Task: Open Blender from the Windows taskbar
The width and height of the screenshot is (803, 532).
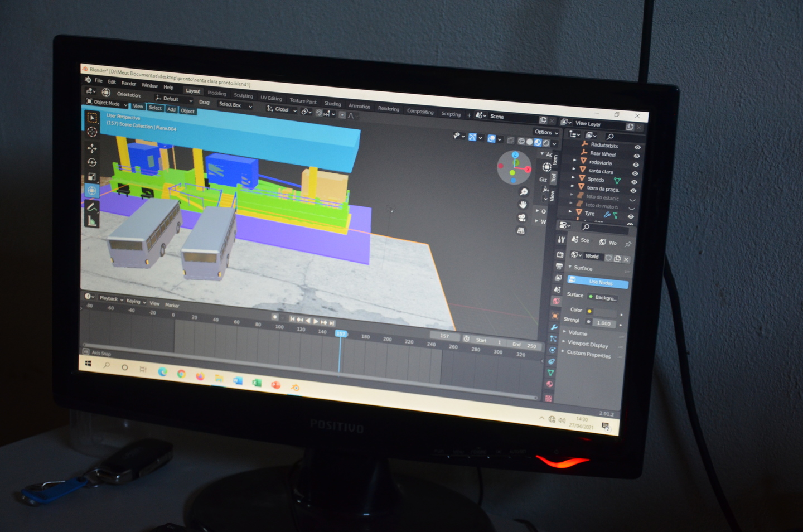Action: pyautogui.click(x=295, y=387)
